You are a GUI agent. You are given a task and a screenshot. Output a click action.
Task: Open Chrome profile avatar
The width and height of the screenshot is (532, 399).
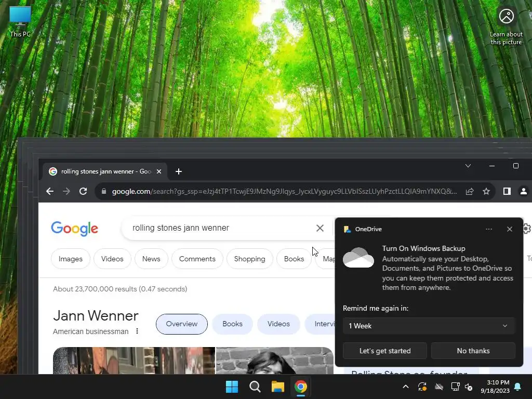click(x=524, y=191)
